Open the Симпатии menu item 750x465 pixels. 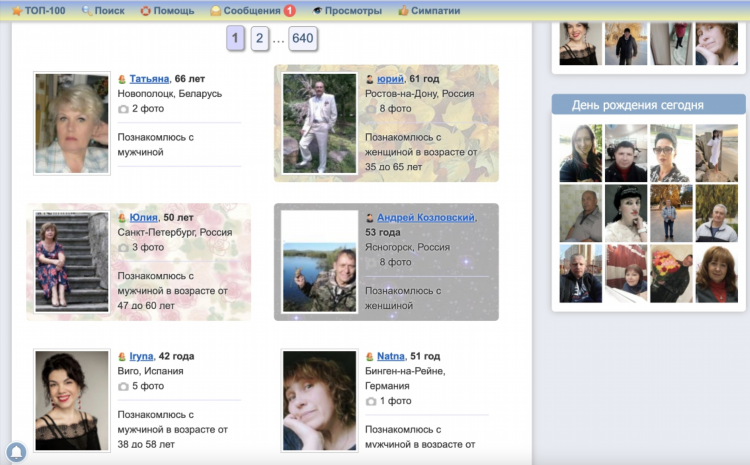coord(436,11)
